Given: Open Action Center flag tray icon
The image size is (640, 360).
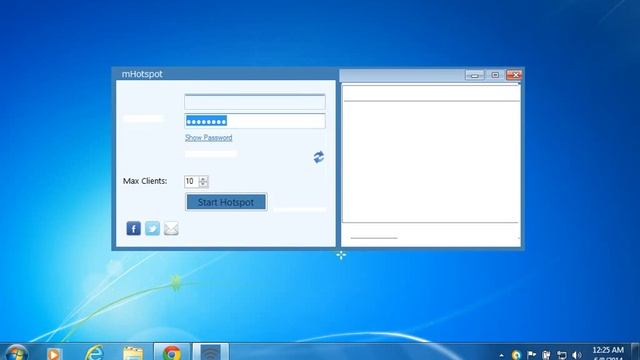Looking at the screenshot, I should (x=531, y=355).
